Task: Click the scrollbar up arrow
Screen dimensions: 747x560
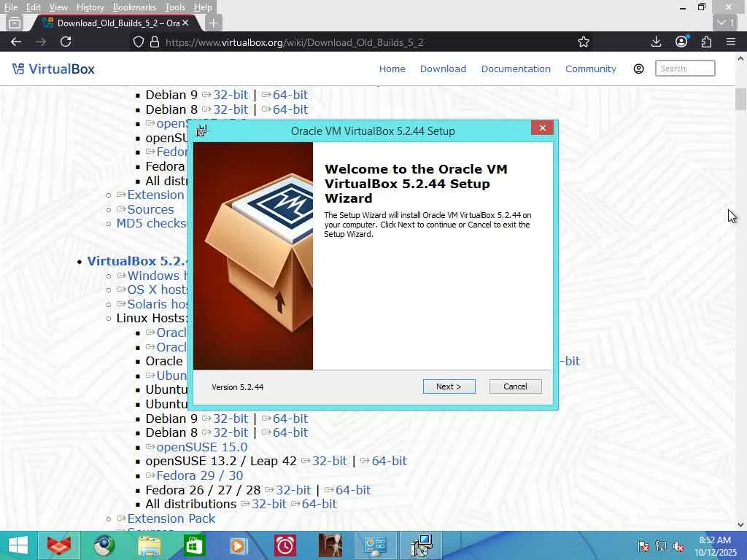Action: (740, 58)
